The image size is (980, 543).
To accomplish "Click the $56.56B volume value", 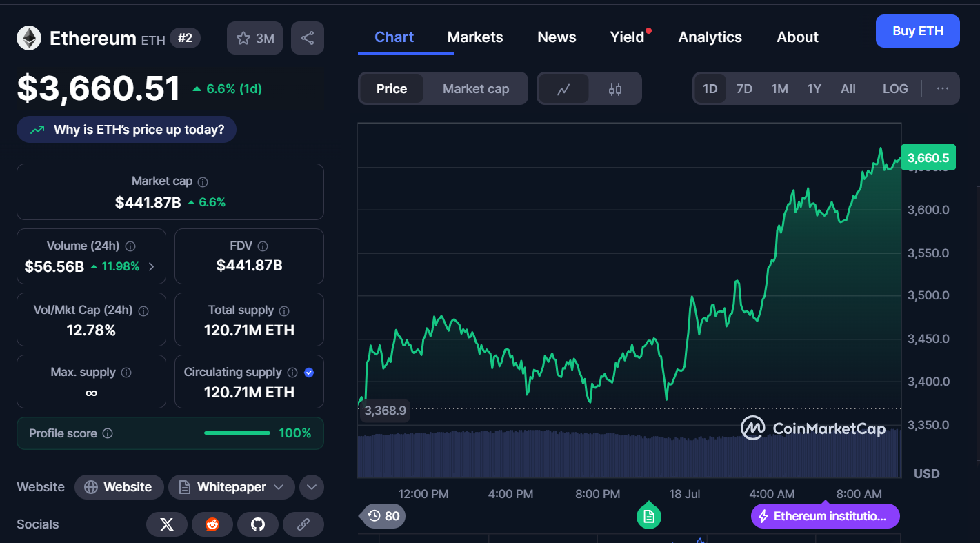I will pyautogui.click(x=54, y=266).
